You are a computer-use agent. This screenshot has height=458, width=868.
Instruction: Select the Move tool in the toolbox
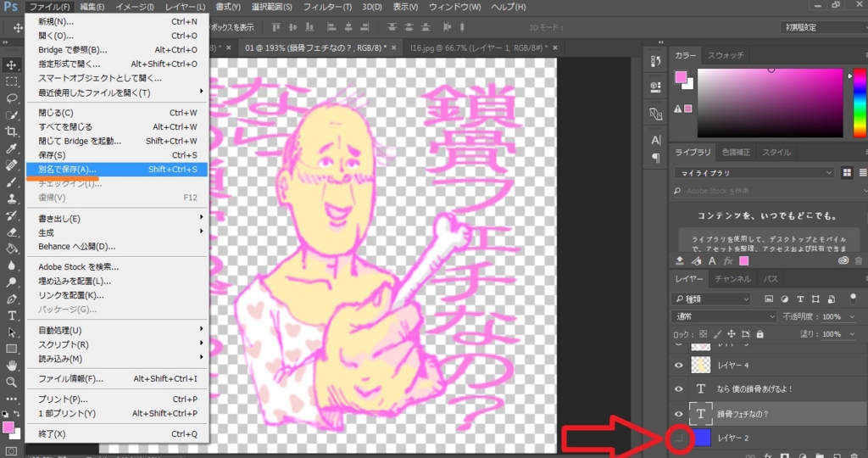(11, 64)
